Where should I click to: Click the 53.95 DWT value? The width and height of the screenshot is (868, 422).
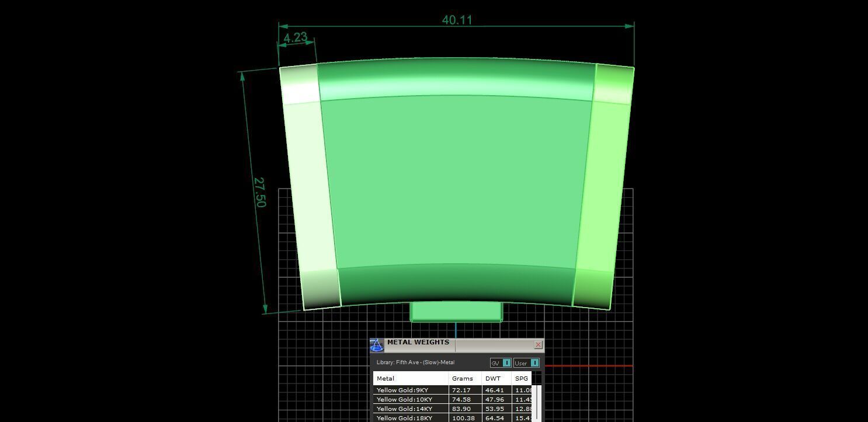click(x=494, y=409)
